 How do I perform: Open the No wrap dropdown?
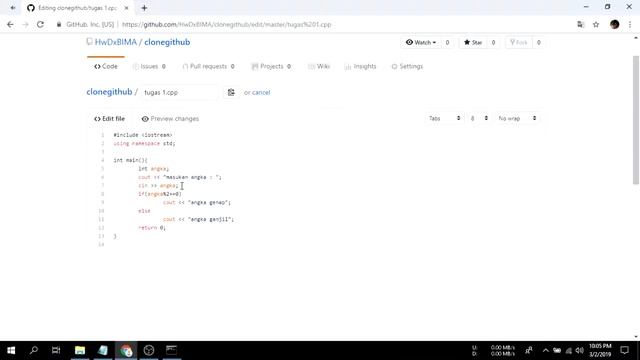[x=517, y=118]
